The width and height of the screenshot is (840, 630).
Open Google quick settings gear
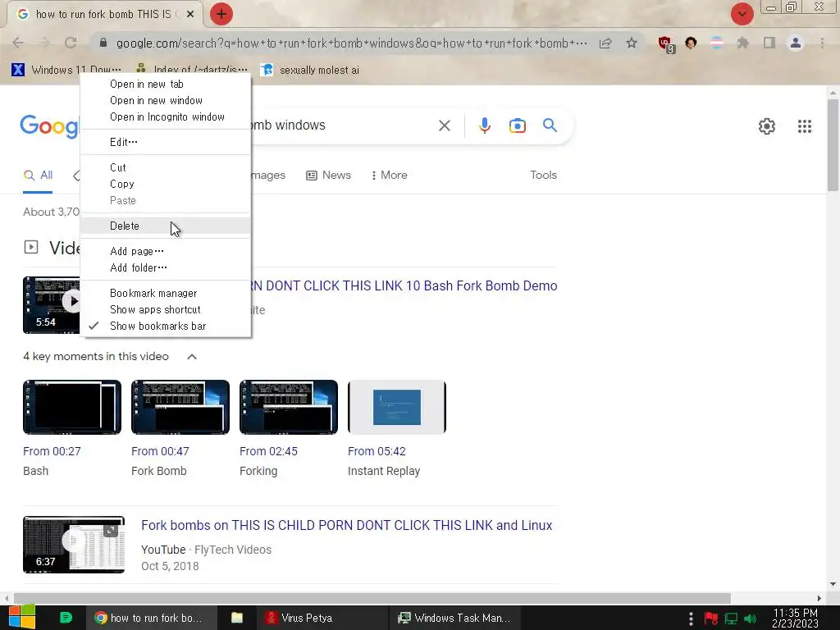coord(767,126)
